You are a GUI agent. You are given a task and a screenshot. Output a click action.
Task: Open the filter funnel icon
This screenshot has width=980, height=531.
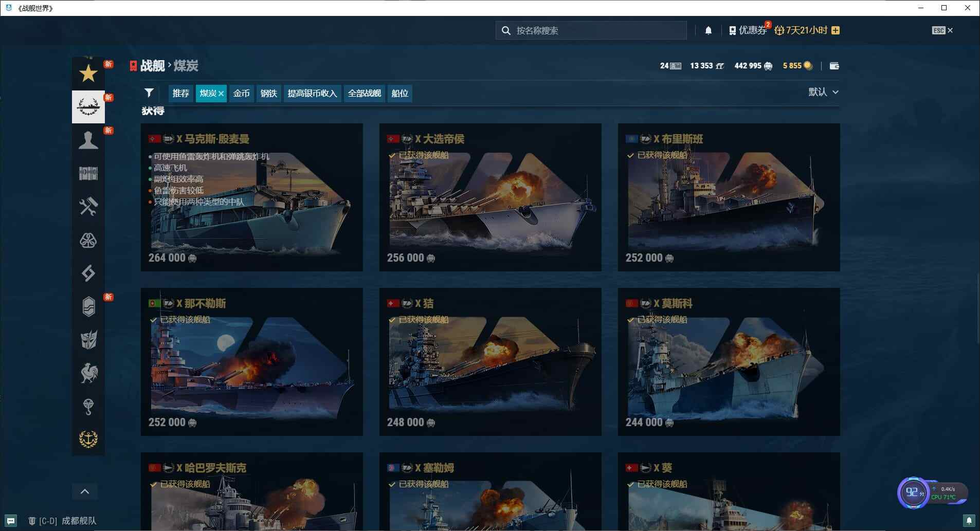[x=149, y=93]
